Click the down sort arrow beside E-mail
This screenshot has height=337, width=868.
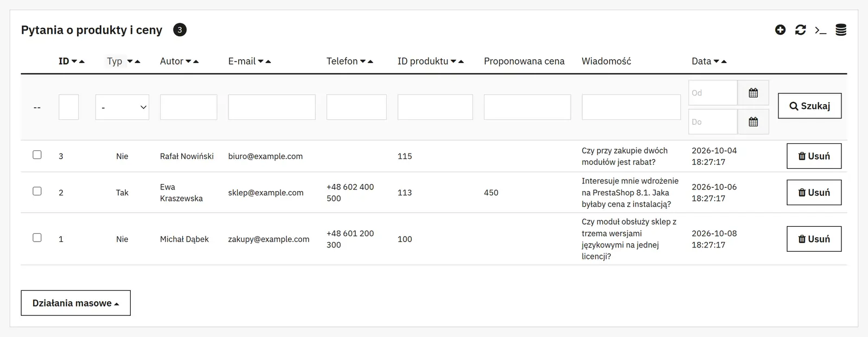click(260, 62)
